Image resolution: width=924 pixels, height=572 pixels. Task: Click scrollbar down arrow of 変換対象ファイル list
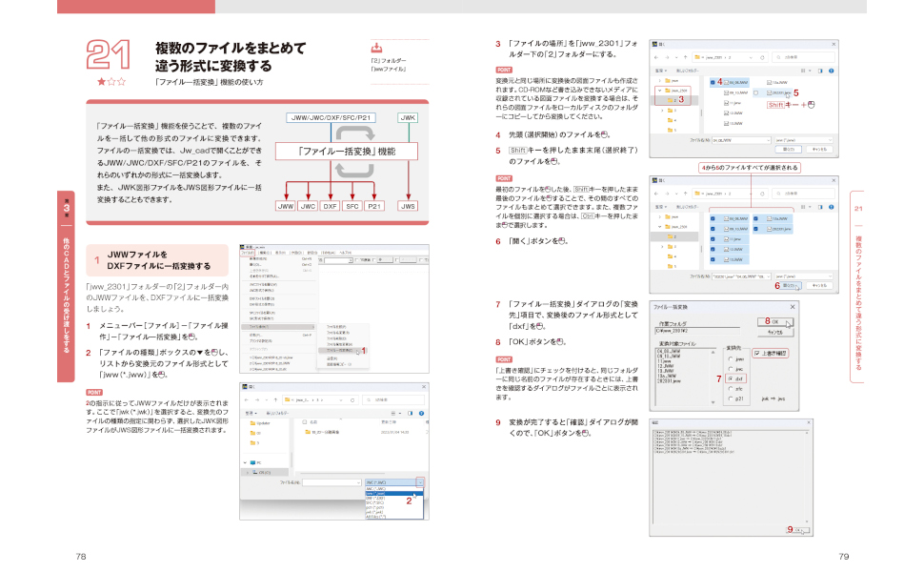click(x=713, y=402)
